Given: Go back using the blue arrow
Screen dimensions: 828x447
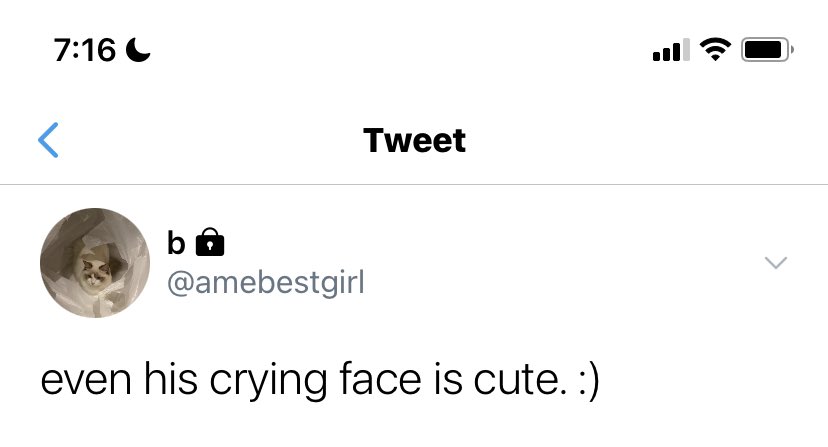Looking at the screenshot, I should coord(48,140).
